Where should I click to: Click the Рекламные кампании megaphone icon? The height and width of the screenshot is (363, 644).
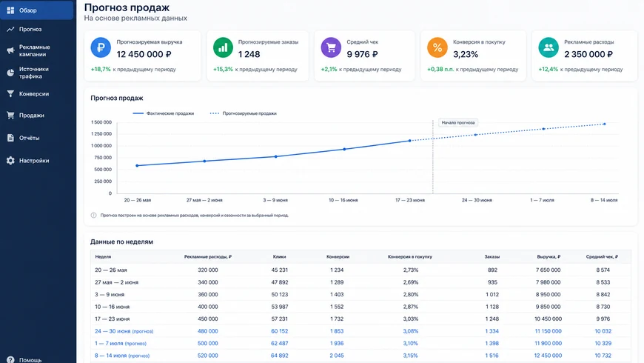coord(10,50)
